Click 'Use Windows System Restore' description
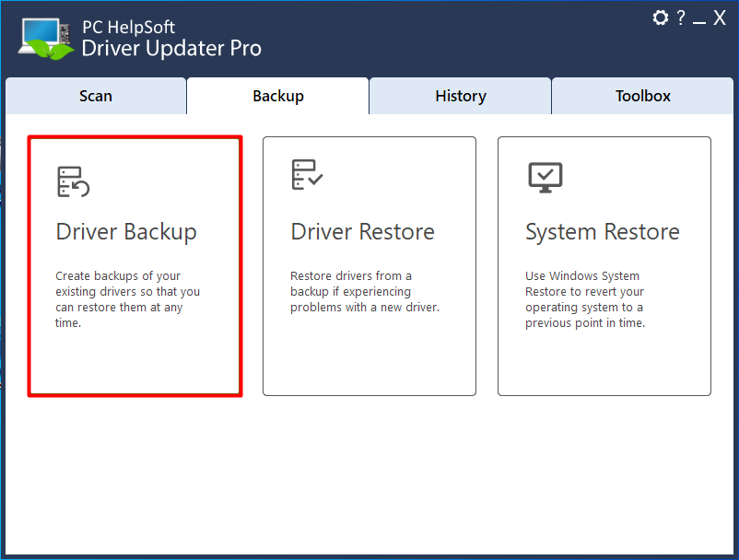The width and height of the screenshot is (739, 560). [585, 299]
